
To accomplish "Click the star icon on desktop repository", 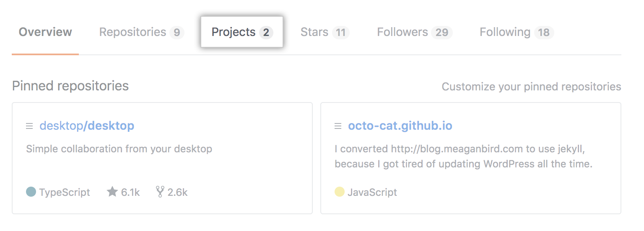I will [x=112, y=192].
